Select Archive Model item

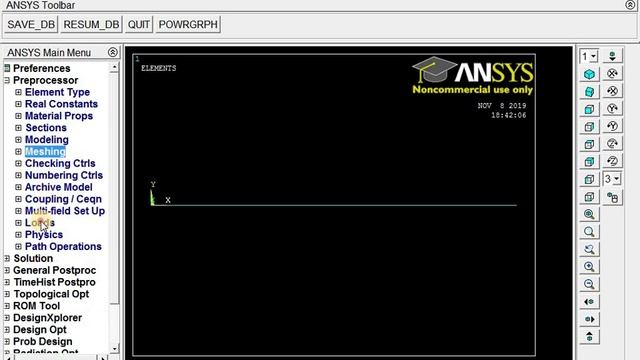click(x=58, y=187)
